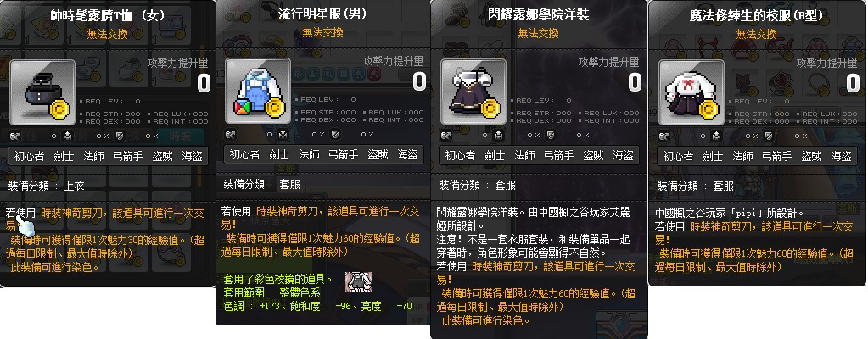
Task: Click the black T-shirt item icon
Action: pyautogui.click(x=42, y=92)
